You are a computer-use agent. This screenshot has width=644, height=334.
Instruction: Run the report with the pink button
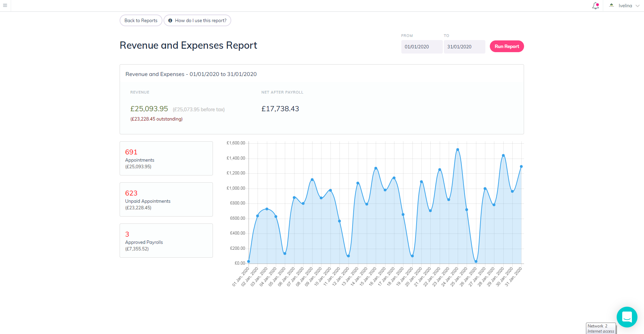(x=507, y=46)
